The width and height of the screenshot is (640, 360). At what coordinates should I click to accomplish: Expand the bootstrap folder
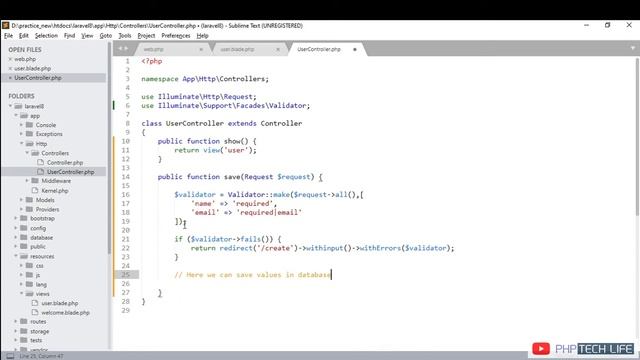pyautogui.click(x=16, y=218)
